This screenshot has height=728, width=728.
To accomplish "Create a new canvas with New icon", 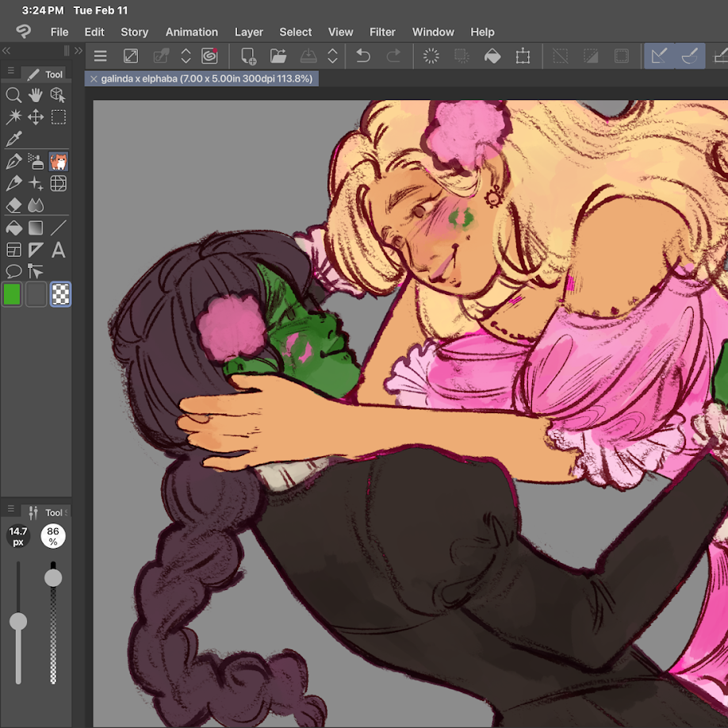I will 248,56.
